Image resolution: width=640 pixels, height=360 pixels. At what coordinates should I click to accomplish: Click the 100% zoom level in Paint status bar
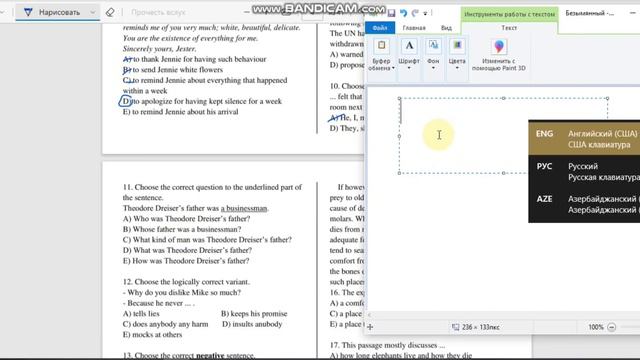click(596, 327)
